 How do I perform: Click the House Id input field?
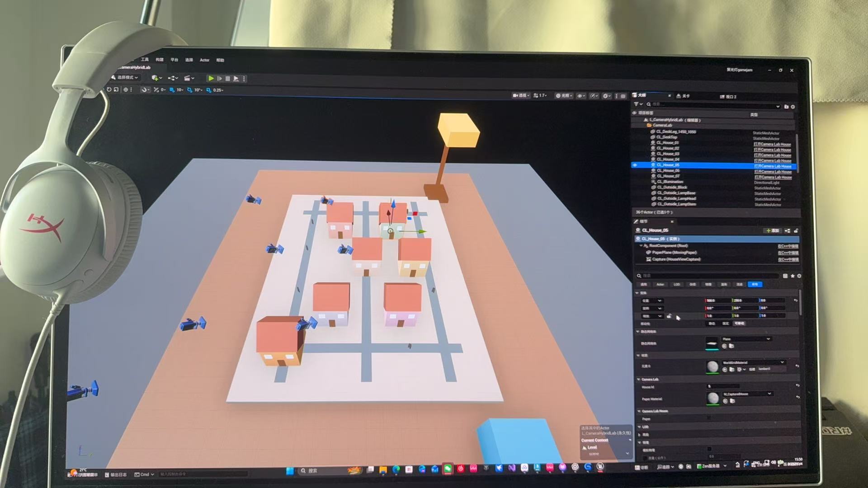723,386
